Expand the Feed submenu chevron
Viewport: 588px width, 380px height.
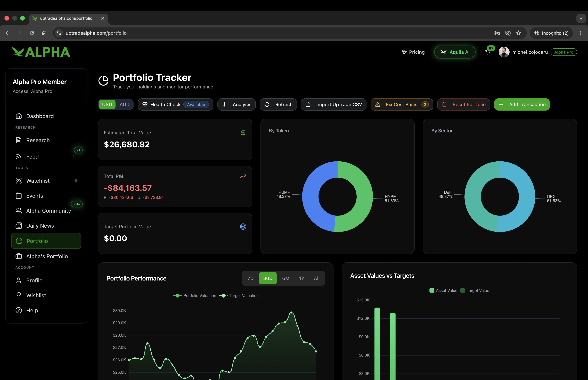tap(73, 157)
